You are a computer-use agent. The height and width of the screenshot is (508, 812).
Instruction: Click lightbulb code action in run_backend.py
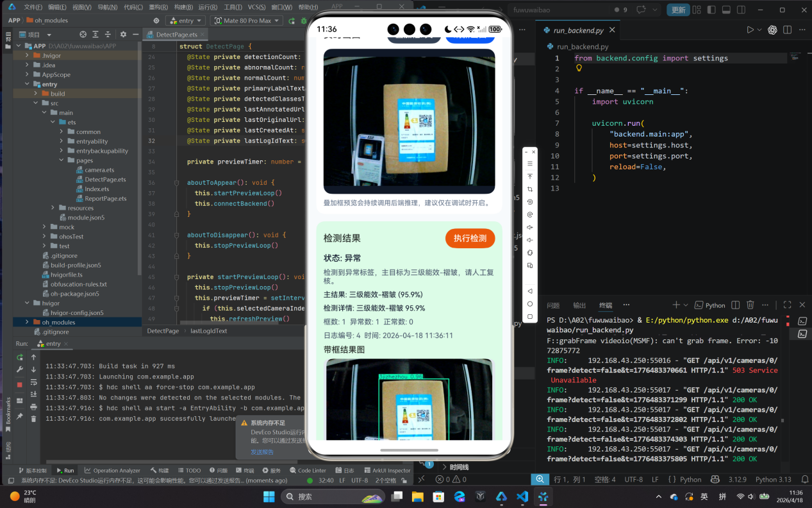[x=579, y=68]
